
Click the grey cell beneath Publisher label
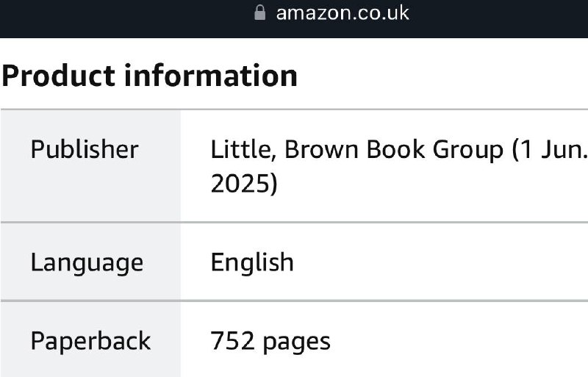[x=90, y=191]
